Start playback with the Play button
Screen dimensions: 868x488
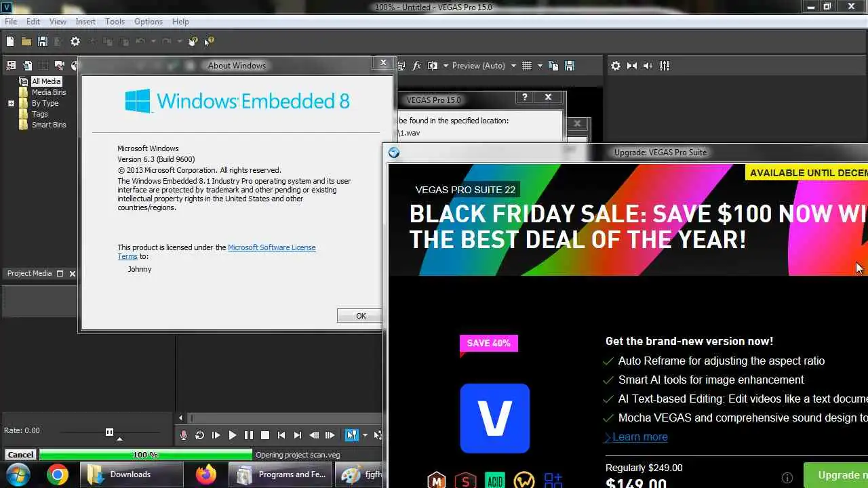[x=232, y=435]
